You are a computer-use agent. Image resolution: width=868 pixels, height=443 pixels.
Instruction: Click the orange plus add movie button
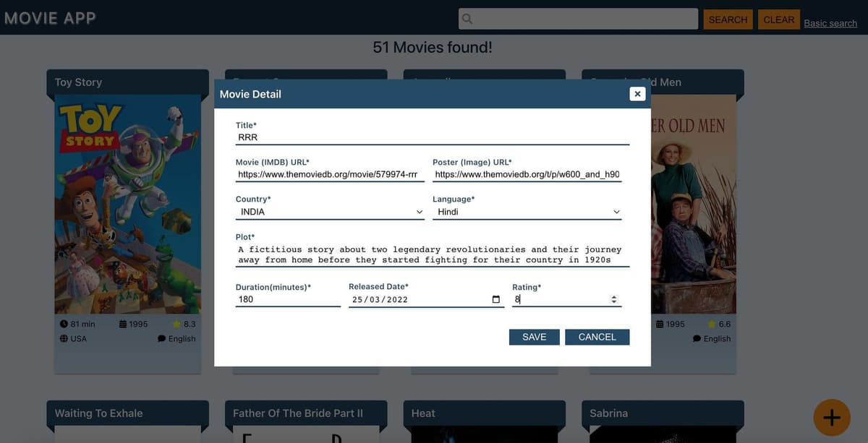point(831,417)
